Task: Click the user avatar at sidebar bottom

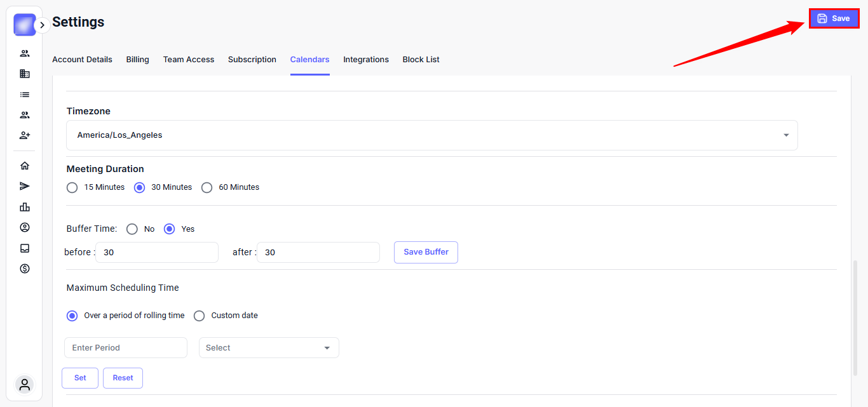Action: [25, 384]
